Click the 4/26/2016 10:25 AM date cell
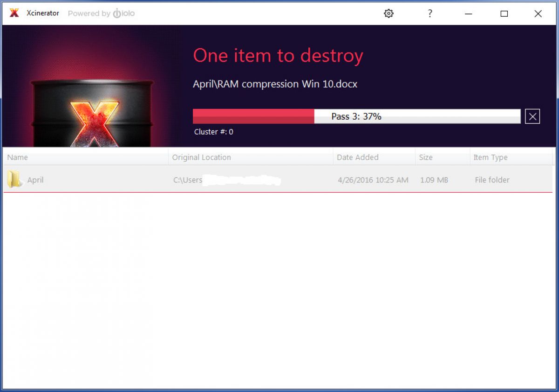Screen dimensions: 559x392 pos(373,180)
